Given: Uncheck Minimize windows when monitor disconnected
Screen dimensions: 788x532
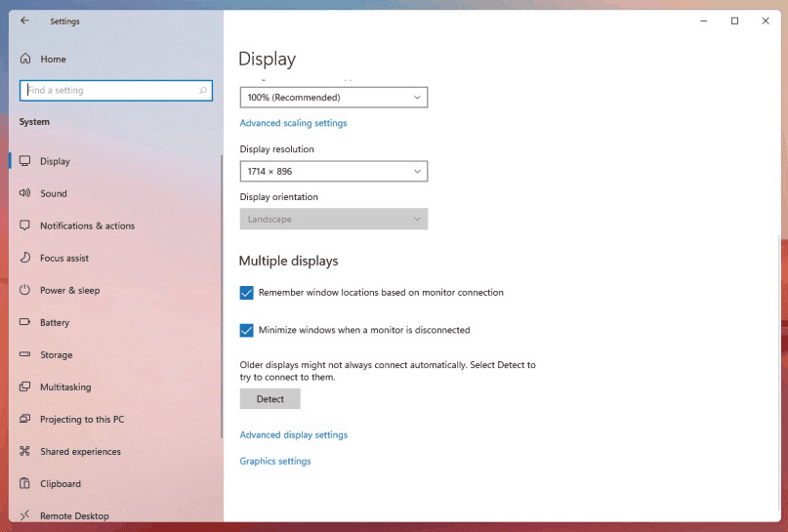Looking at the screenshot, I should (x=246, y=330).
